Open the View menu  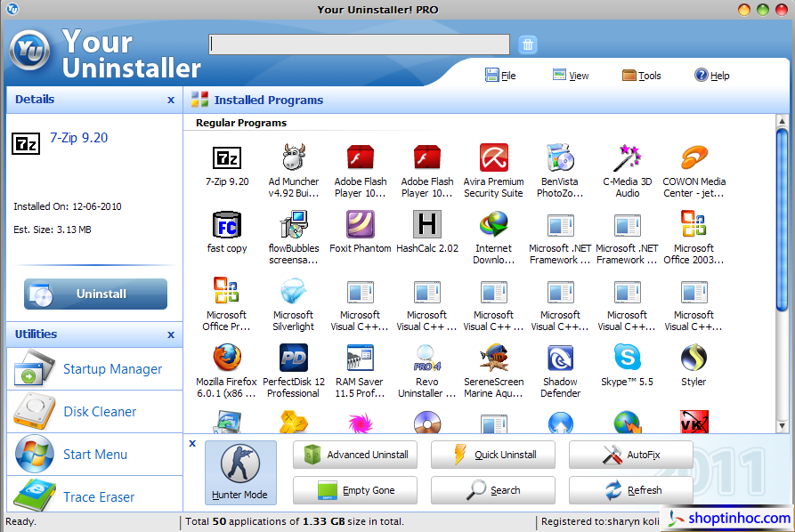[x=571, y=76]
